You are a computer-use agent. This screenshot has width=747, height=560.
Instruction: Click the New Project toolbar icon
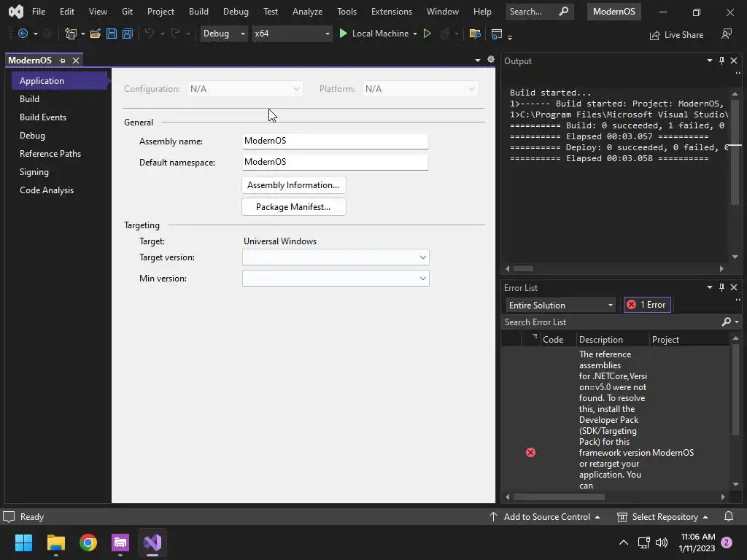71,34
